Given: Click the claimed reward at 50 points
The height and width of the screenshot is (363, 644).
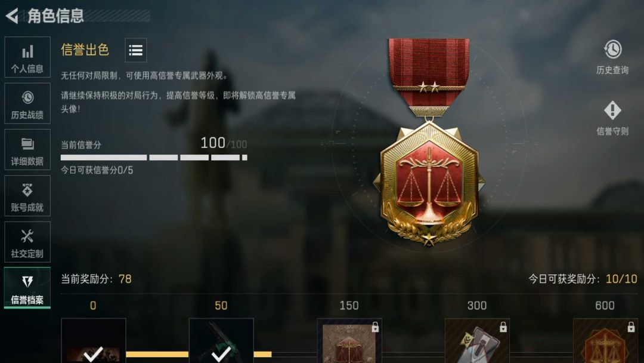Looking at the screenshot, I should pos(221,340).
